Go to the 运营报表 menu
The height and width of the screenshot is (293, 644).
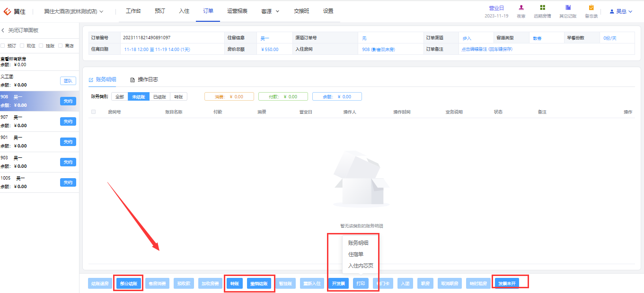(x=237, y=11)
